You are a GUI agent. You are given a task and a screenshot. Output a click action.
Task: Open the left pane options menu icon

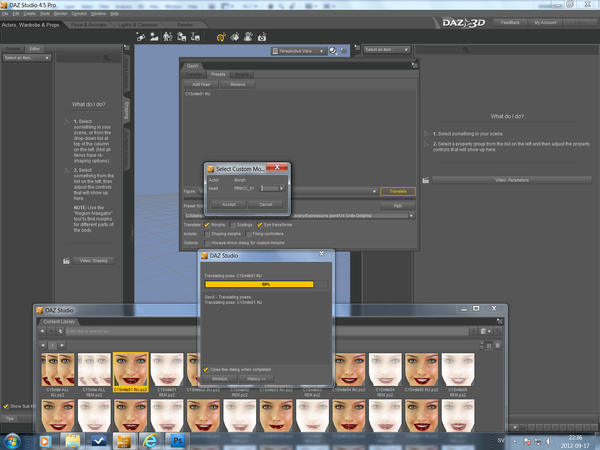pyautogui.click(x=126, y=47)
